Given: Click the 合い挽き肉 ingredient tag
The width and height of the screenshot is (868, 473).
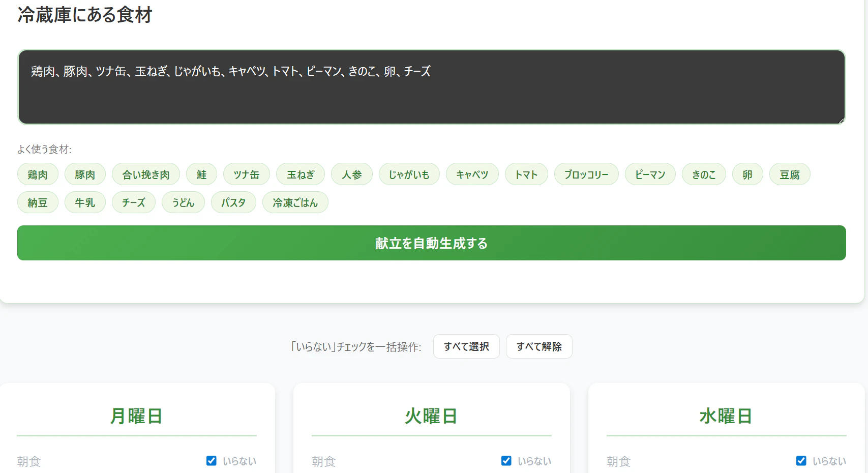Looking at the screenshot, I should point(146,174).
